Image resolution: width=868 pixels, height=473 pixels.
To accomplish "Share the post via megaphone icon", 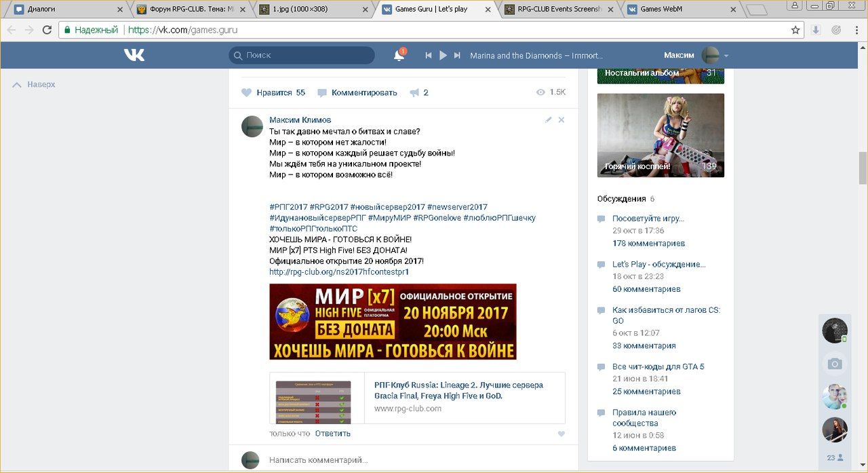I will (x=414, y=93).
